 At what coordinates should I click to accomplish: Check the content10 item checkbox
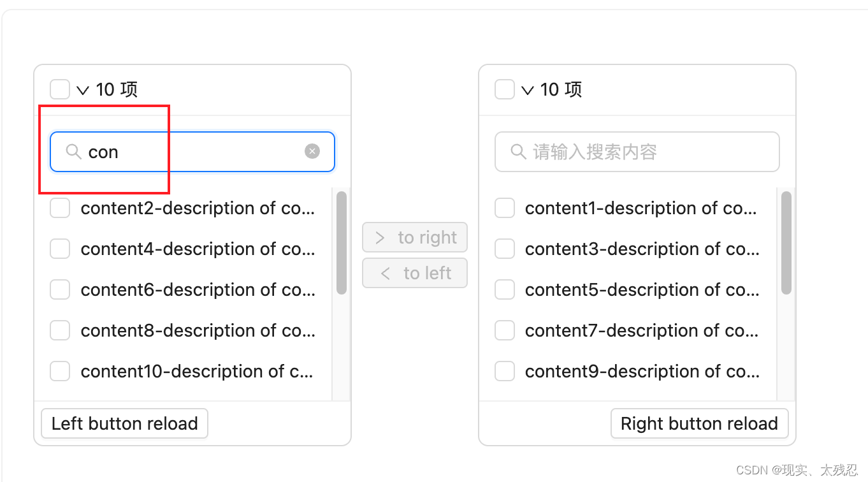(x=60, y=371)
